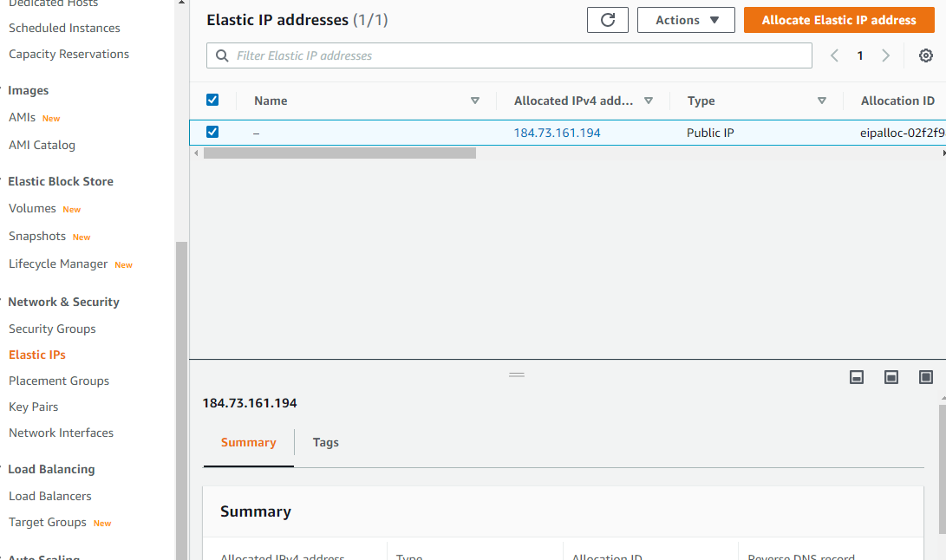The height and width of the screenshot is (560, 946).
Task: Select the Summary tab
Action: point(249,442)
